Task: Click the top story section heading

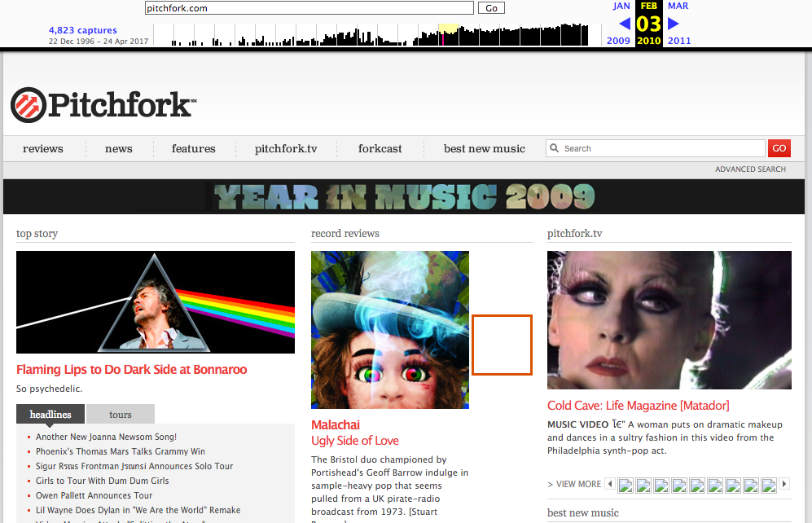Action: (37, 234)
